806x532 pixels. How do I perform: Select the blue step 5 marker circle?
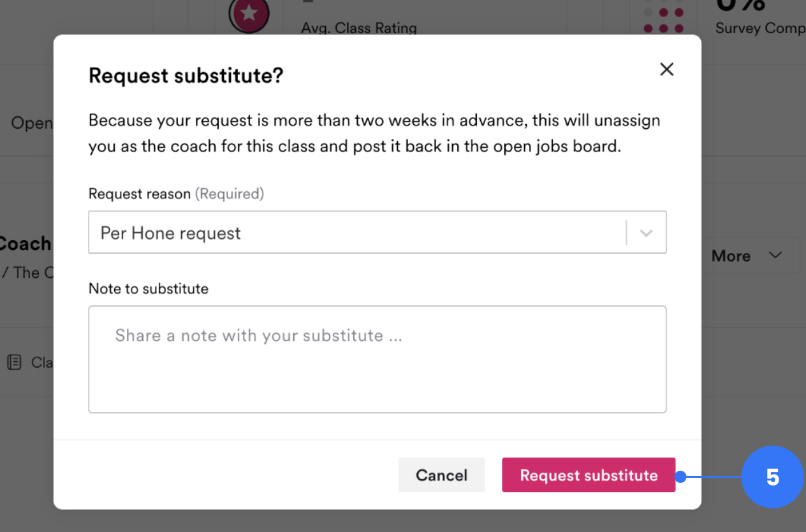[772, 477]
